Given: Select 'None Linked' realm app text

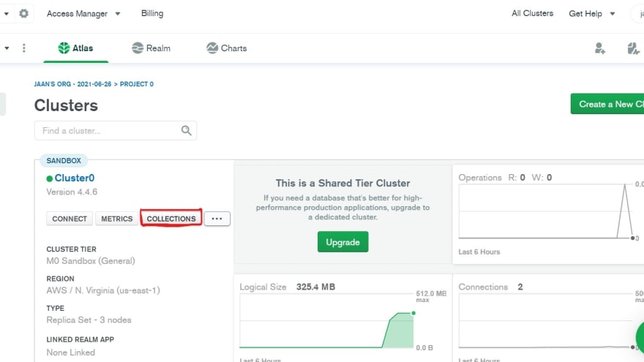Looking at the screenshot, I should click(71, 352).
